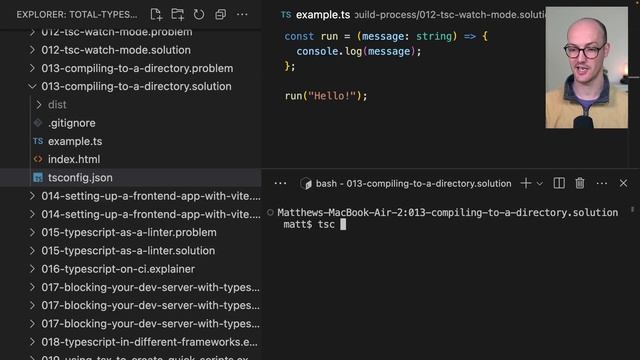
Task: Click the 'const run' declaration line
Action: [386, 36]
